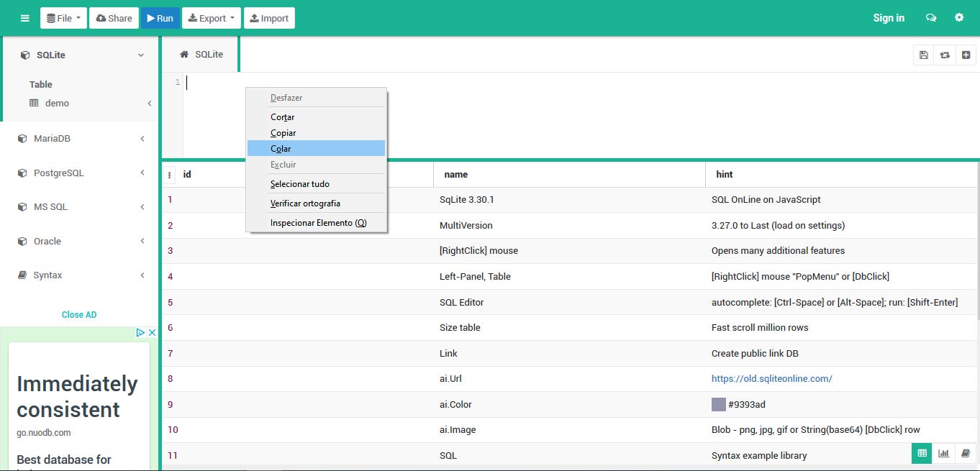Click the demo table grid icon
The width and height of the screenshot is (980, 471).
34,103
